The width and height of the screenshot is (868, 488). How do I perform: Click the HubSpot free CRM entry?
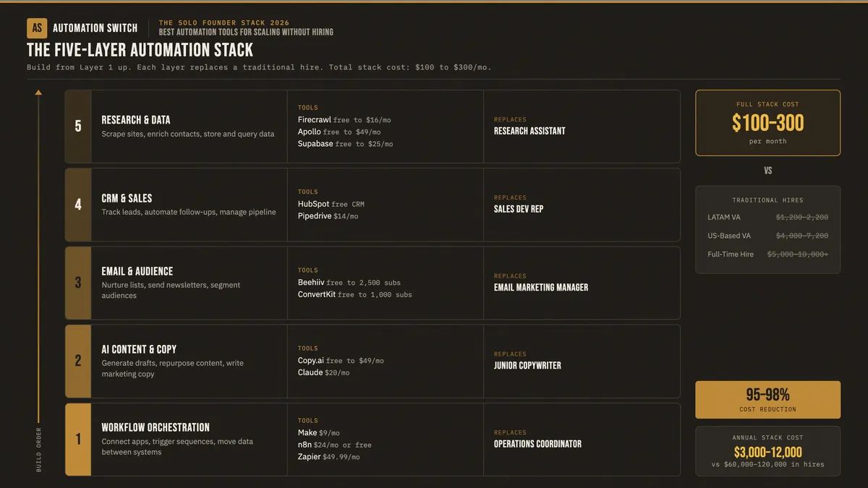pyautogui.click(x=331, y=204)
